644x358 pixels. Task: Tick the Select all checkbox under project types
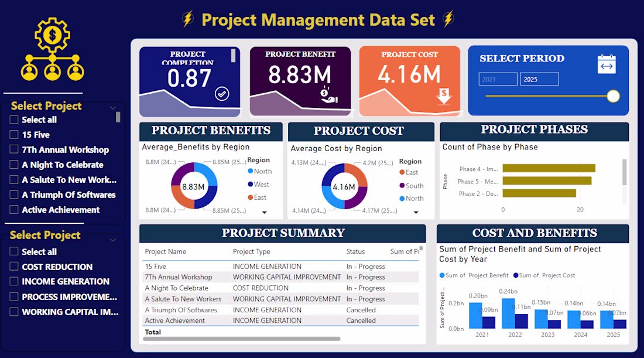(x=14, y=251)
